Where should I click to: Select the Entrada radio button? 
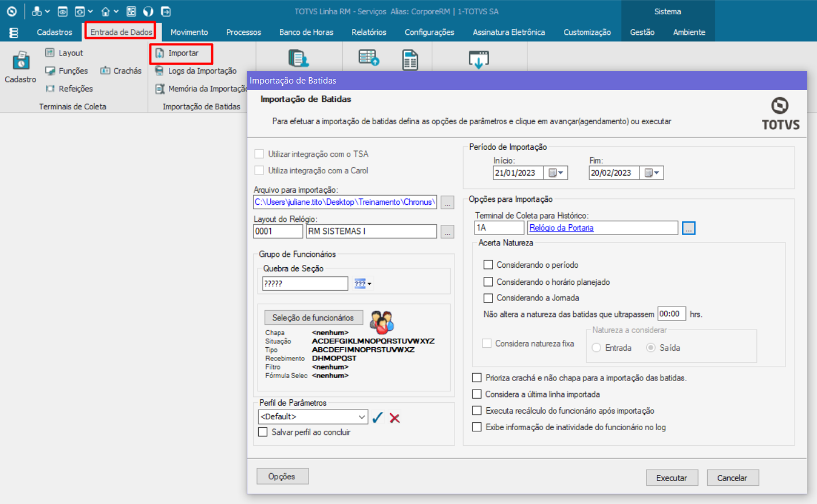[x=597, y=348]
